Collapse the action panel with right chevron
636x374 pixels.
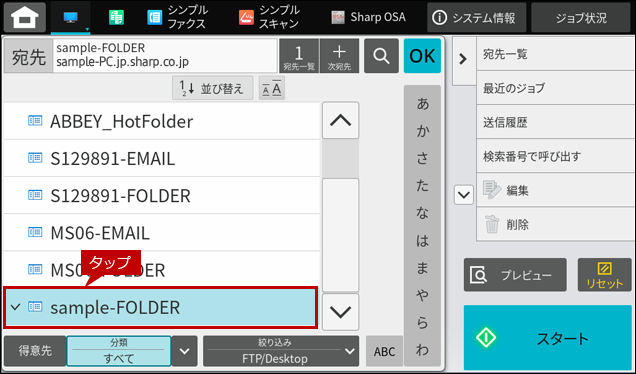coord(463,60)
